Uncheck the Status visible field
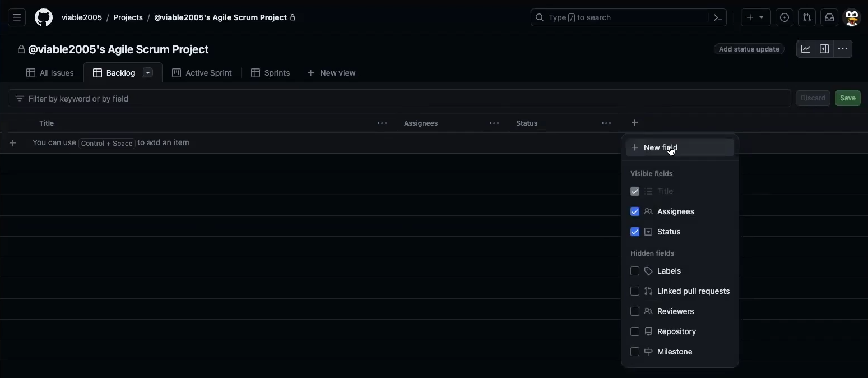Viewport: 868px width, 378px height. 635,232
